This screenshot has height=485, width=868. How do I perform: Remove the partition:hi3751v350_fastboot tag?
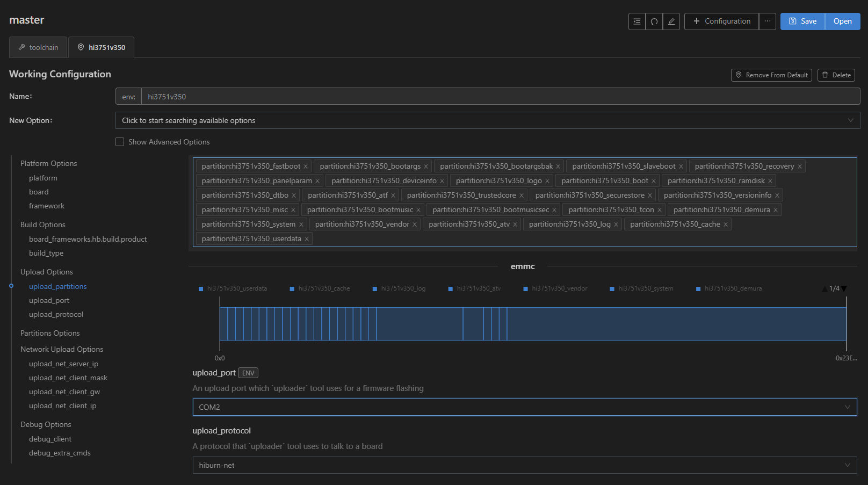pos(306,167)
